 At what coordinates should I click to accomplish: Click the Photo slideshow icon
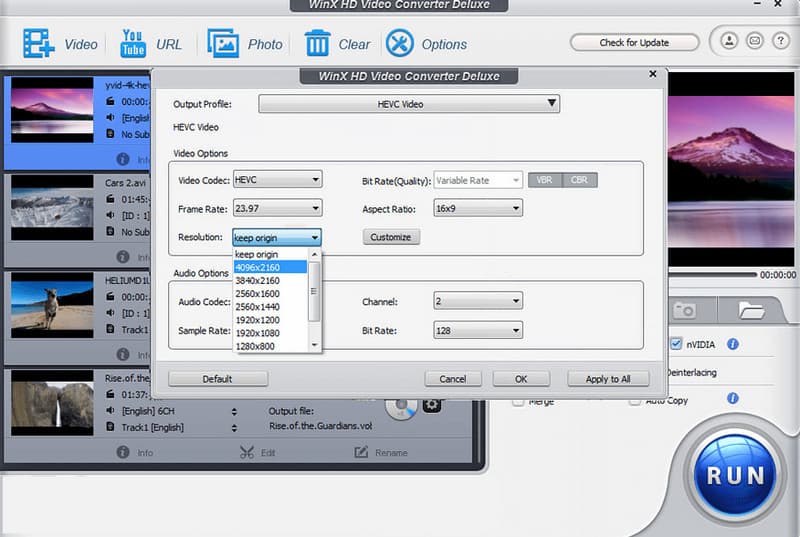click(222, 43)
